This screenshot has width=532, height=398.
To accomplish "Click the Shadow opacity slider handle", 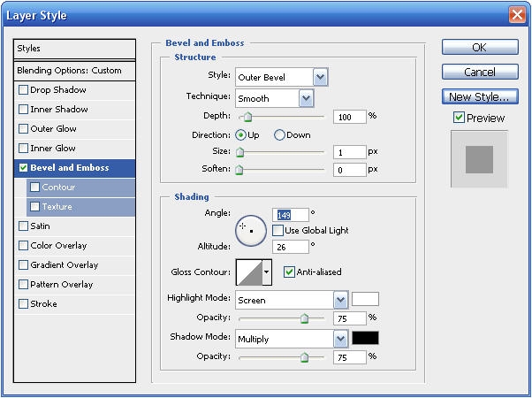I will click(x=304, y=357).
